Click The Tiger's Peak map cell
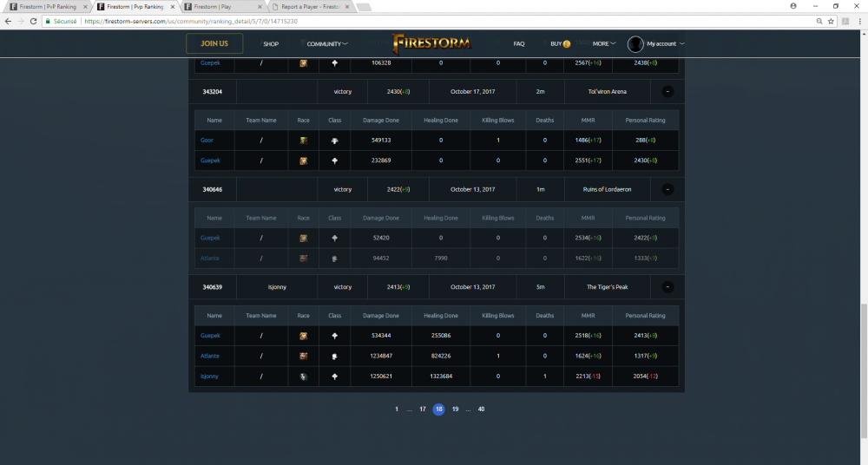 click(x=608, y=287)
